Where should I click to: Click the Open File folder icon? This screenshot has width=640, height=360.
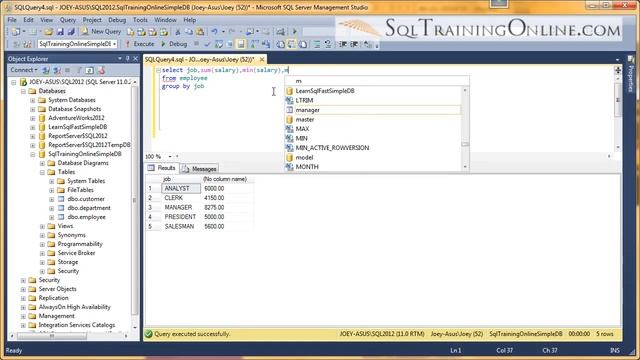(48, 31)
